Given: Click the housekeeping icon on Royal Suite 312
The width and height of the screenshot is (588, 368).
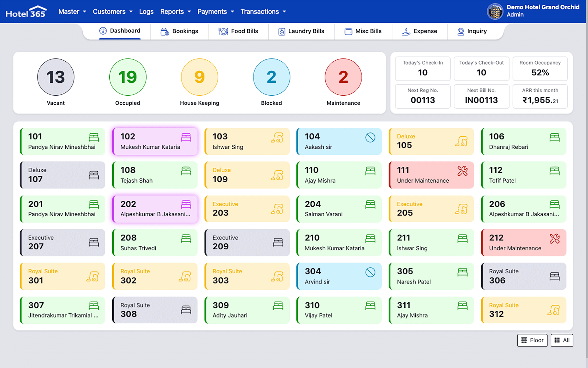Looking at the screenshot, I should tap(554, 310).
